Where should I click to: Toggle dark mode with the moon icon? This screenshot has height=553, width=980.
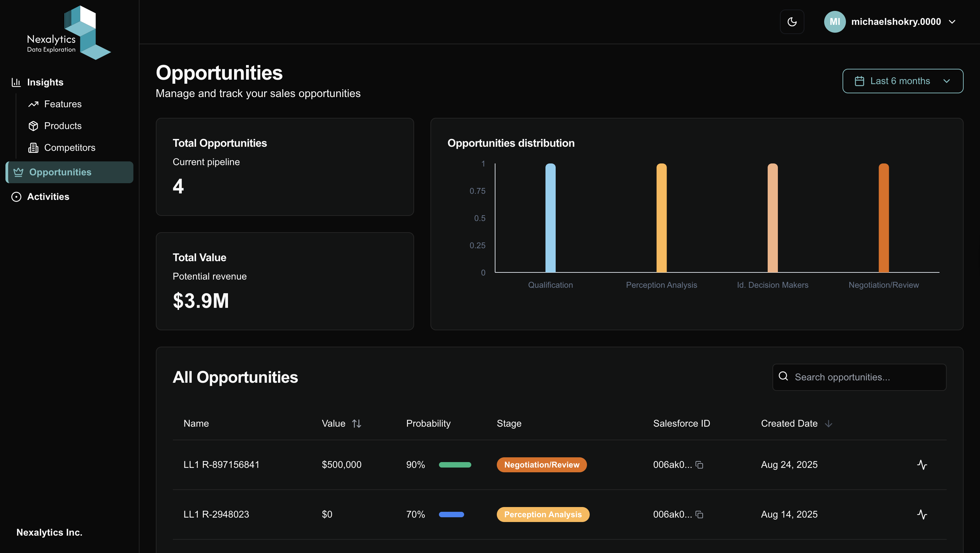(x=792, y=22)
